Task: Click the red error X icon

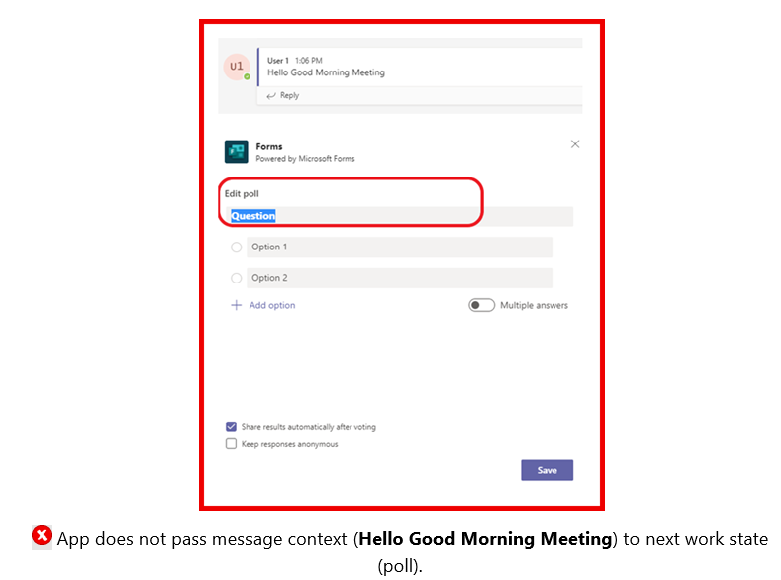Action: [42, 537]
